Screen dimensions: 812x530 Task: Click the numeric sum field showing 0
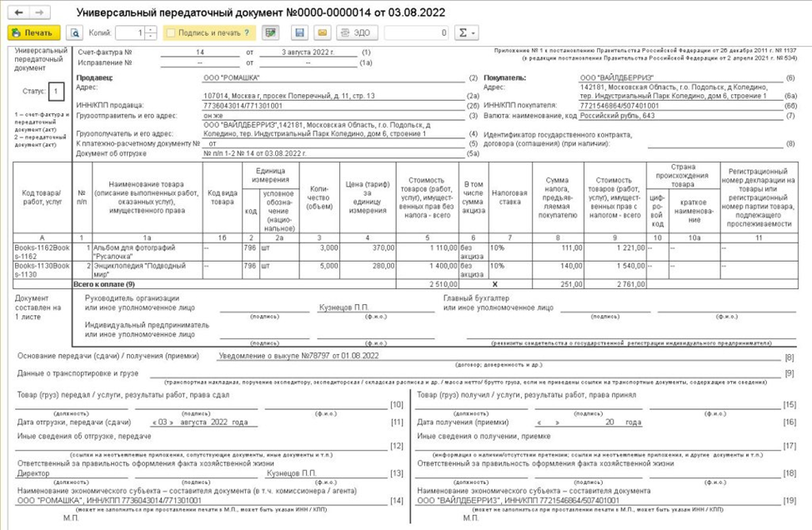point(417,33)
